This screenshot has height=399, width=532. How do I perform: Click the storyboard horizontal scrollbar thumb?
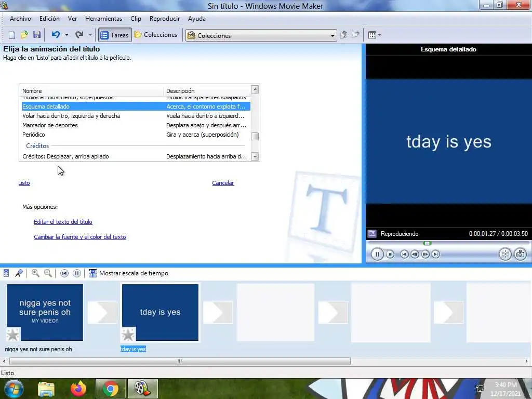(x=180, y=362)
